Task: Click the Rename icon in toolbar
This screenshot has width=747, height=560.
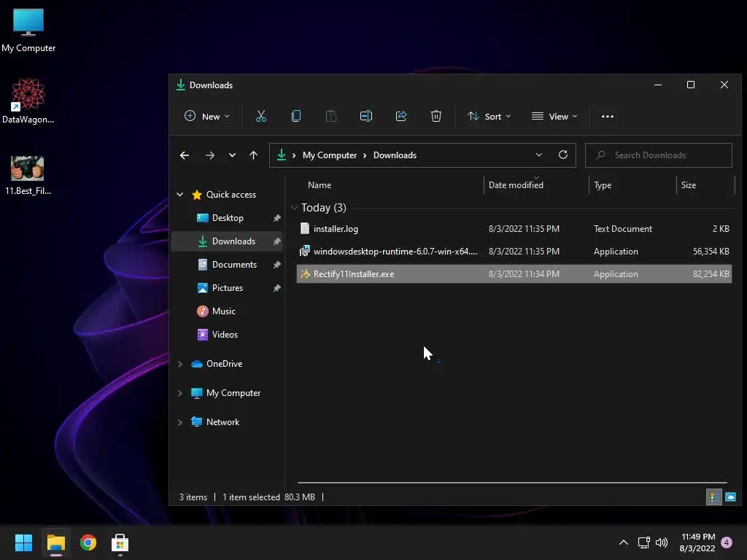Action: click(366, 116)
